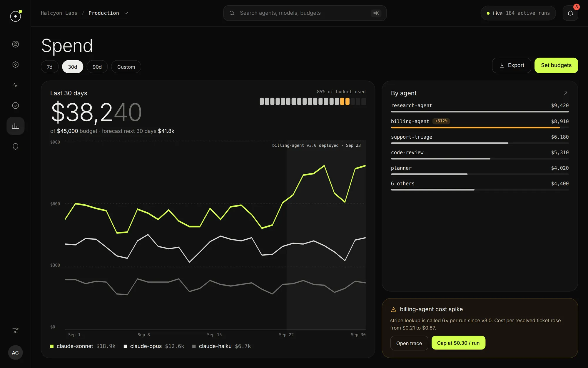This screenshot has height=368, width=588.
Task: Select the 90d time range
Action: tap(97, 67)
